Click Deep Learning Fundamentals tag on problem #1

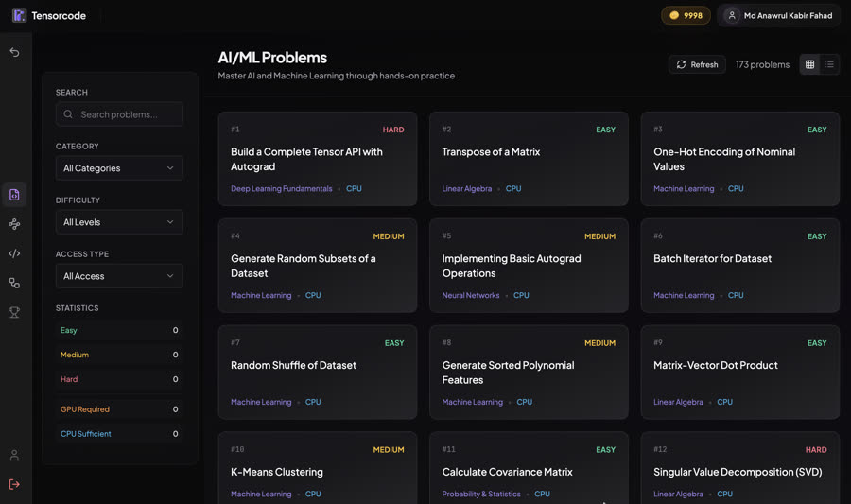tap(281, 189)
